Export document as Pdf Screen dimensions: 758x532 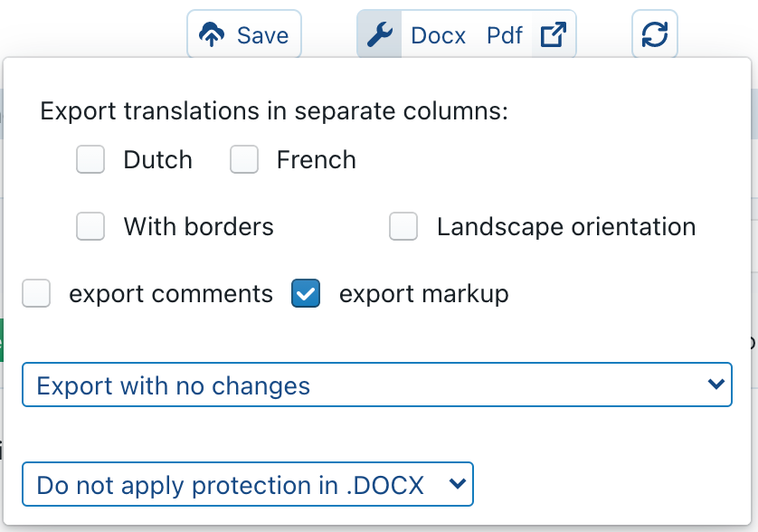pos(505,35)
